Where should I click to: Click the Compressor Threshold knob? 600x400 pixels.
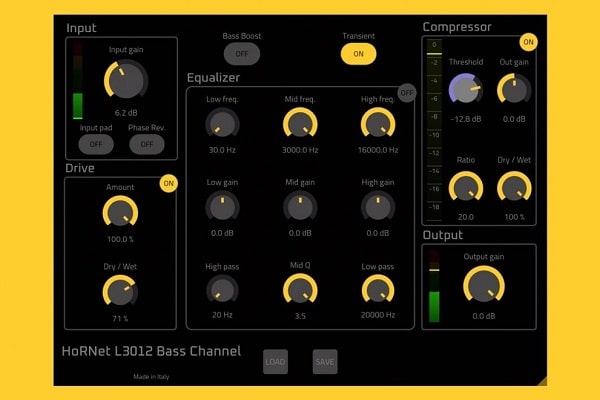coord(465,91)
